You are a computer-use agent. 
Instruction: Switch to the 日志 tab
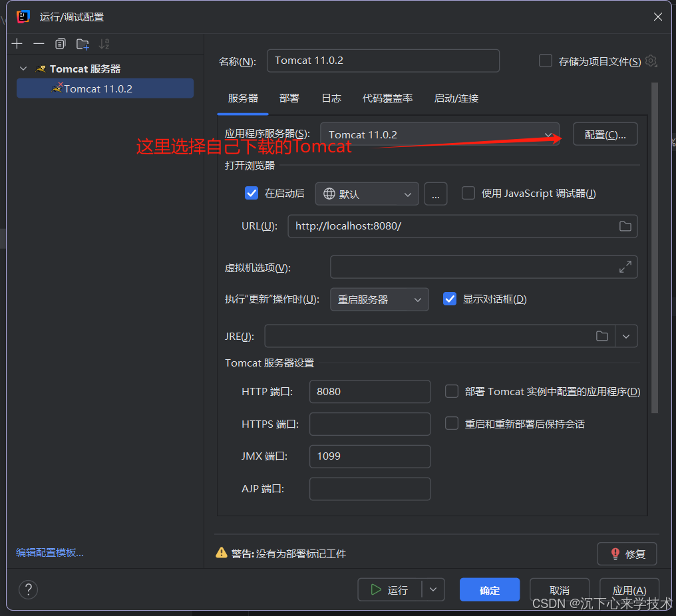[331, 98]
